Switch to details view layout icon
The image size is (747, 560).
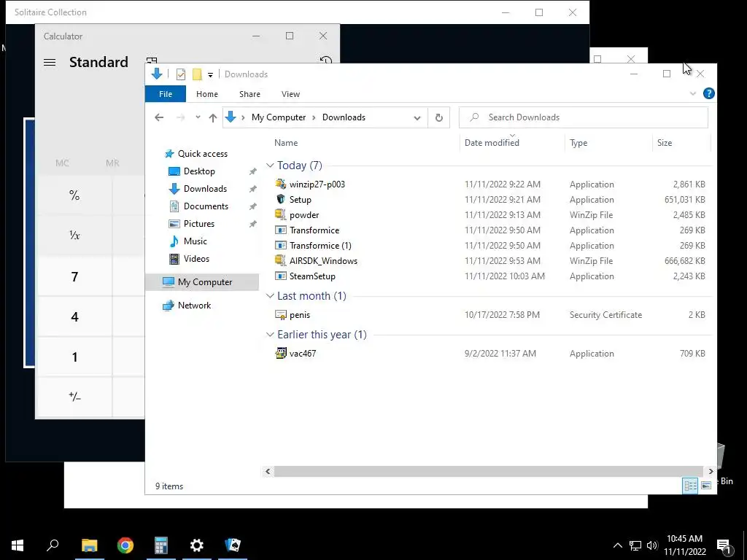point(690,485)
